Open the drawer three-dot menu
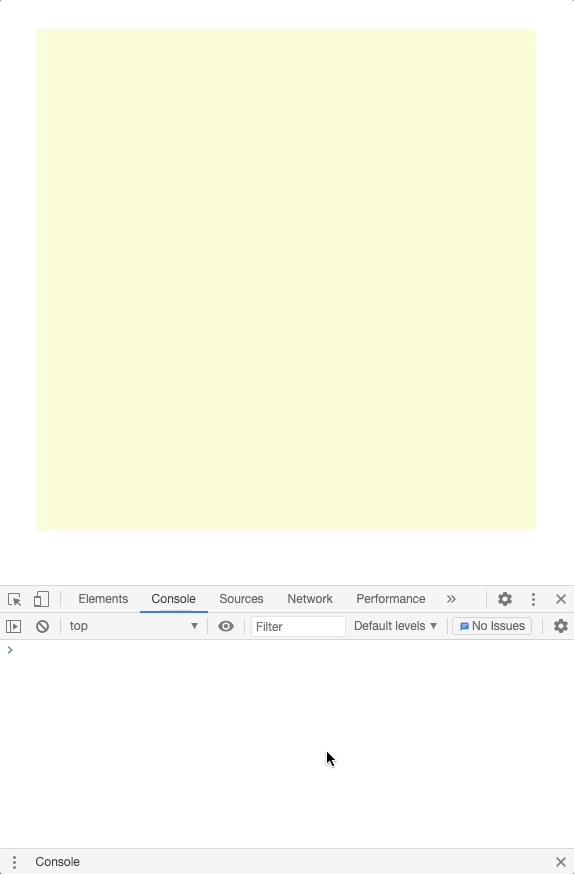 14,862
